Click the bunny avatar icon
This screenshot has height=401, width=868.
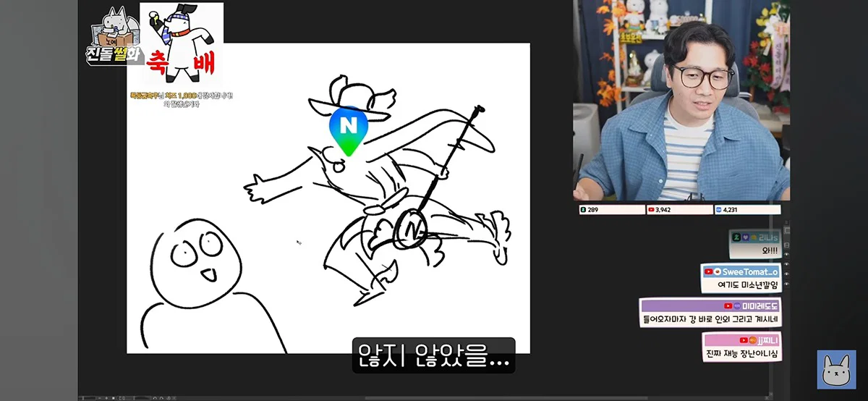point(836,369)
